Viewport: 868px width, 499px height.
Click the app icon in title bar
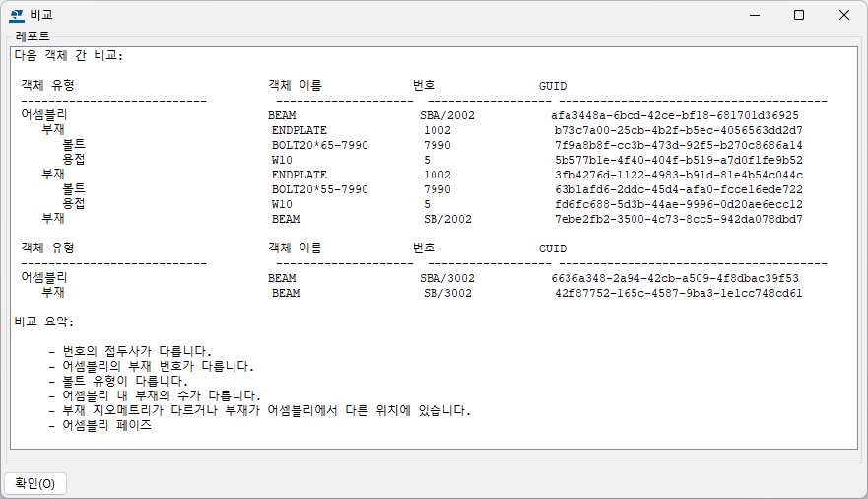tap(17, 16)
